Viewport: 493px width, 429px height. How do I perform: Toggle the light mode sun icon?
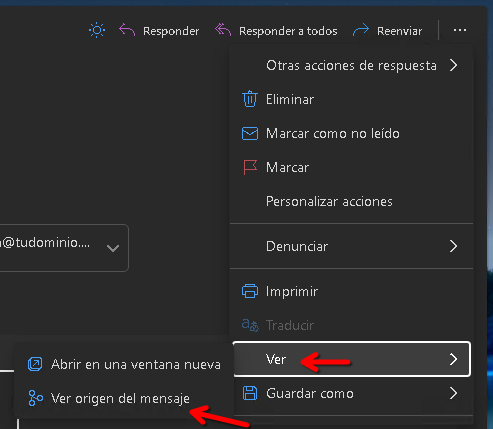tap(97, 30)
